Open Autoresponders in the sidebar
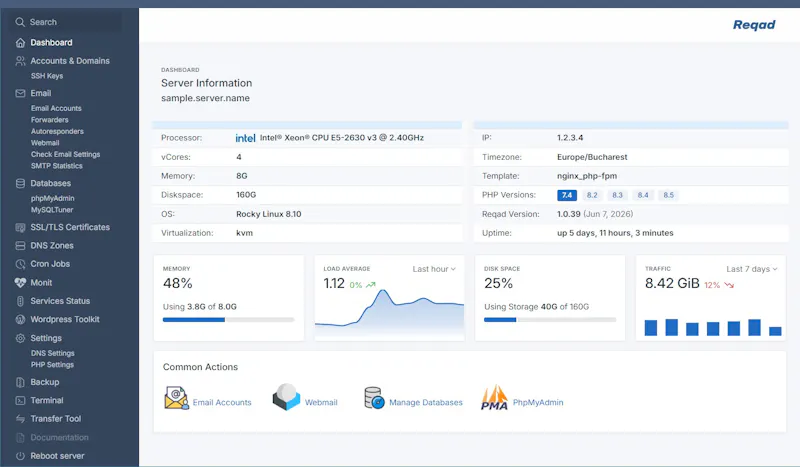The width and height of the screenshot is (800, 467). pyautogui.click(x=57, y=131)
